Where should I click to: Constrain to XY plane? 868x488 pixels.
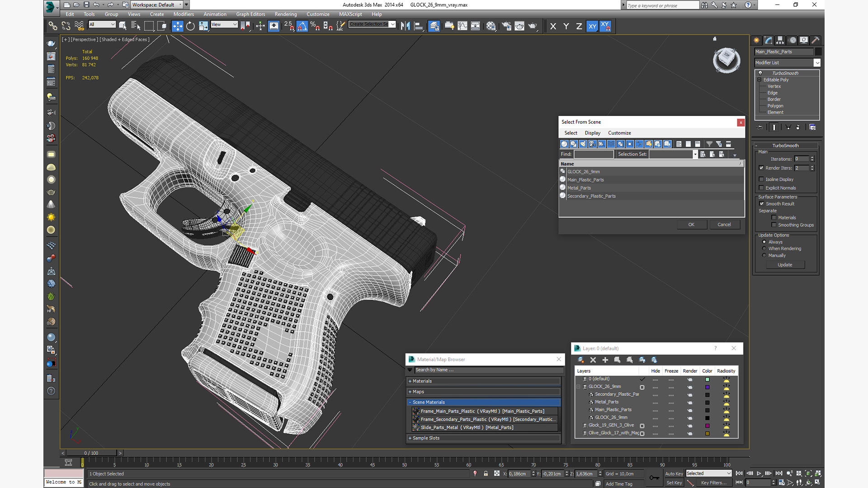pos(592,26)
